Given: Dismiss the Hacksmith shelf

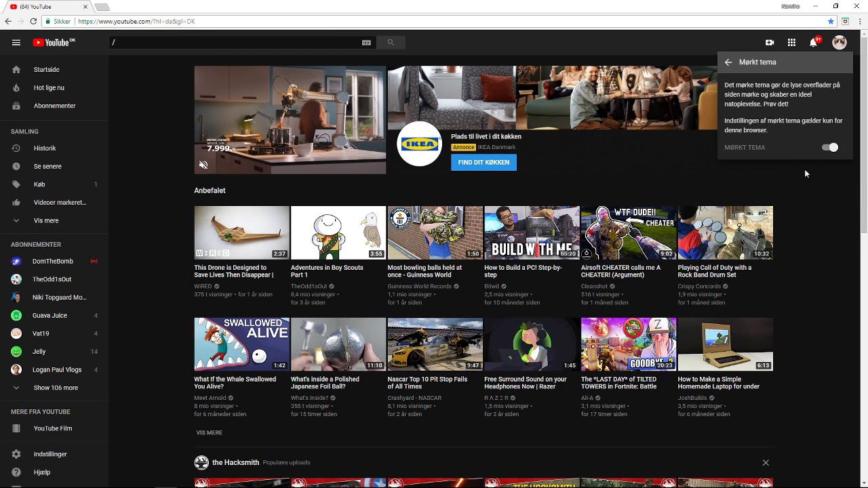Looking at the screenshot, I should pos(766,463).
